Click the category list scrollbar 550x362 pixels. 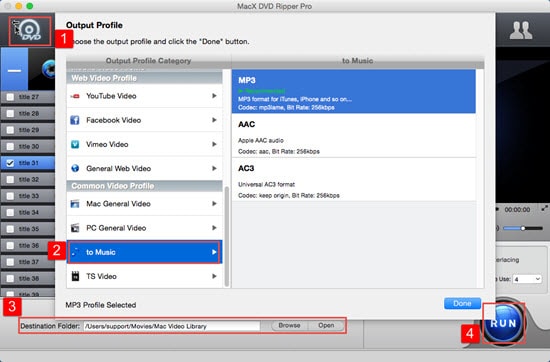[x=227, y=237]
